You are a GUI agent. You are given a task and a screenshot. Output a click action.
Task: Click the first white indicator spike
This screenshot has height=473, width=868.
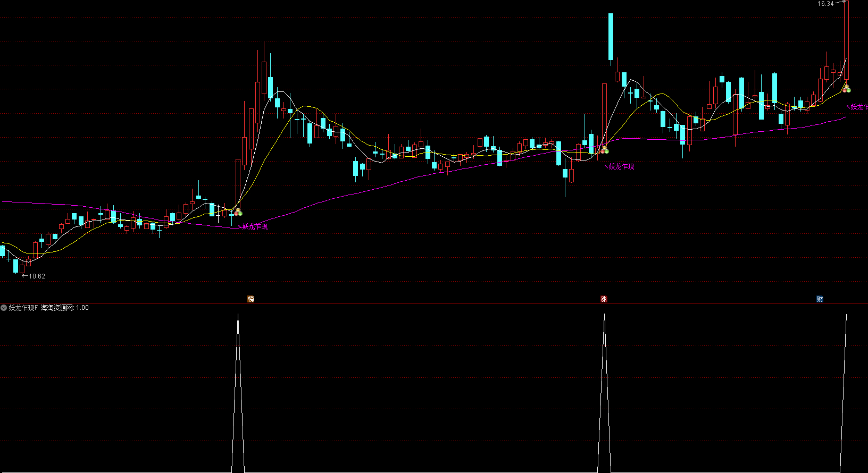tap(238, 393)
